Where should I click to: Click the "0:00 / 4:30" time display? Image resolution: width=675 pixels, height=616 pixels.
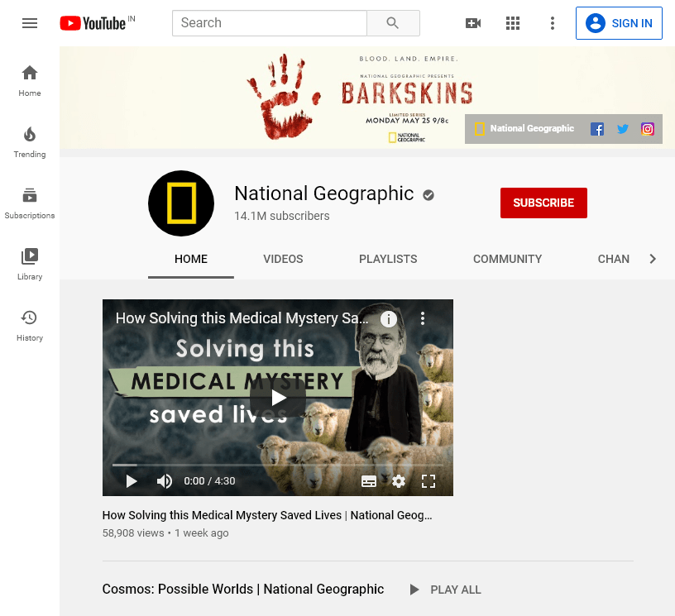209,481
